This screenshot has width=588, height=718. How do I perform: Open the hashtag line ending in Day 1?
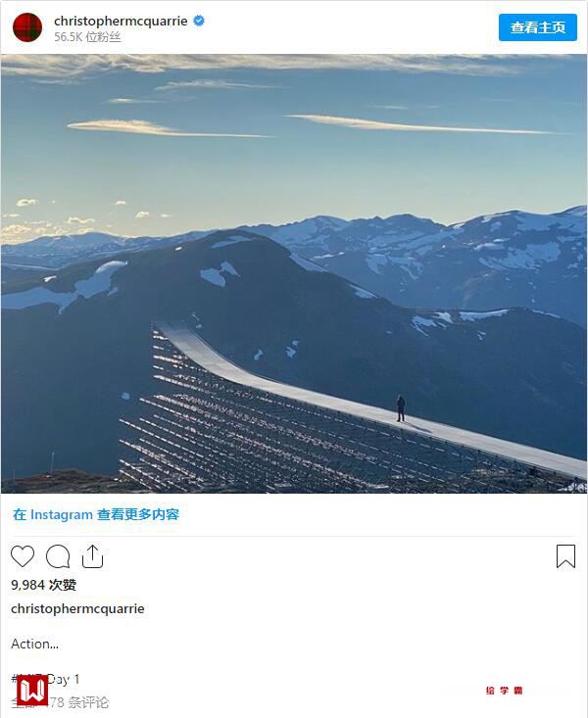45,679
